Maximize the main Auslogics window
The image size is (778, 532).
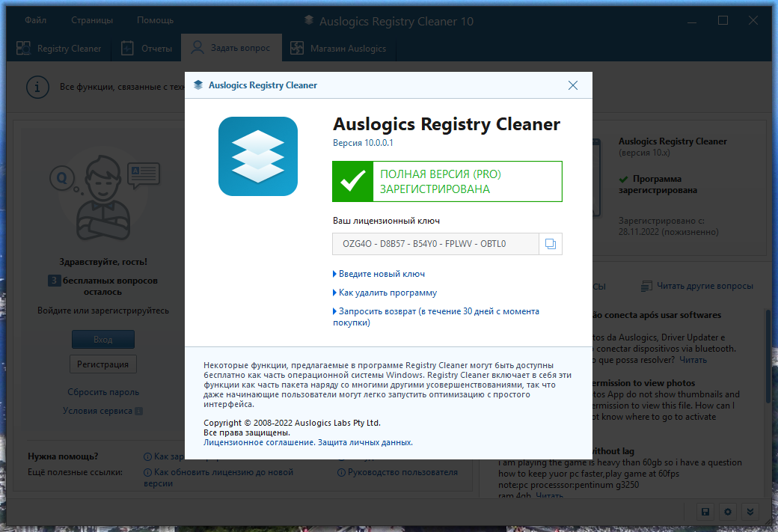(x=723, y=20)
